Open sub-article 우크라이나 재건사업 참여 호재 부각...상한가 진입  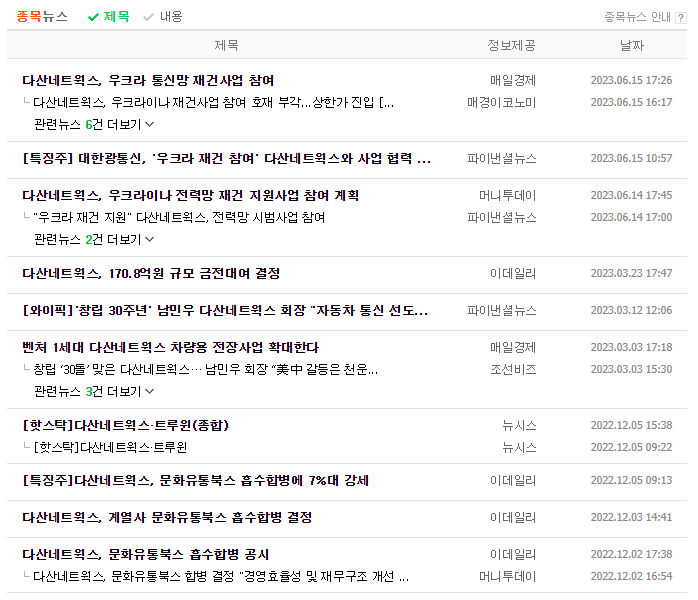[x=214, y=103]
